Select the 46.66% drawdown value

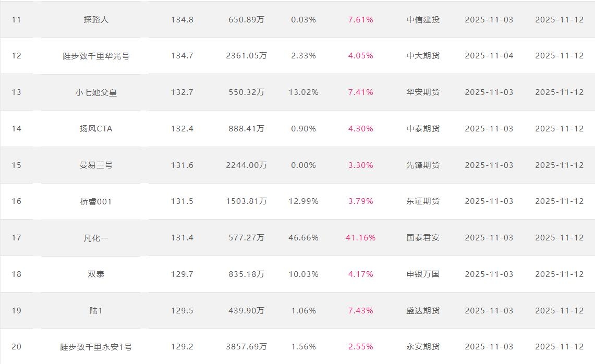pos(303,238)
